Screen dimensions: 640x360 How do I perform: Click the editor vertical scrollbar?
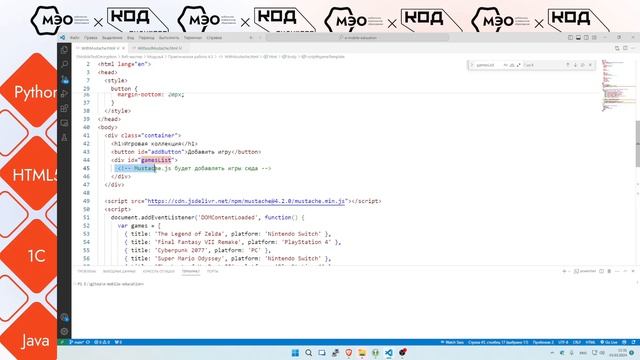[638, 144]
